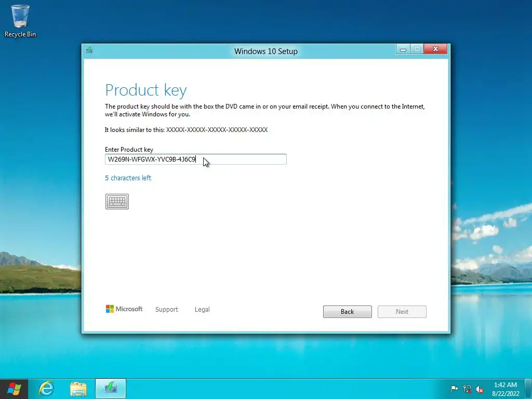Click inside the Enter Product key field

point(196,159)
